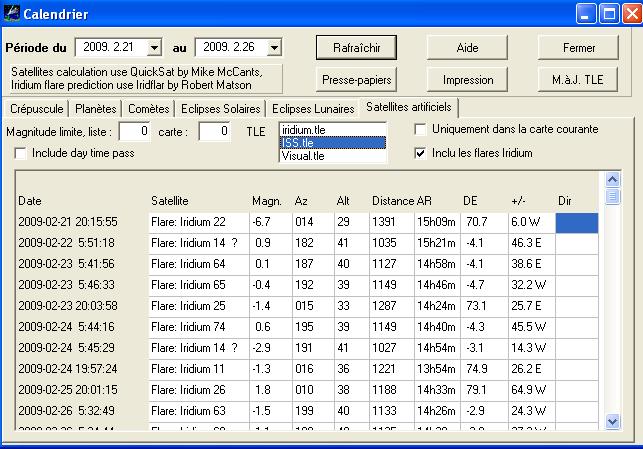
Task: Open the end date dropdown 2009. 2.26
Action: coord(274,48)
